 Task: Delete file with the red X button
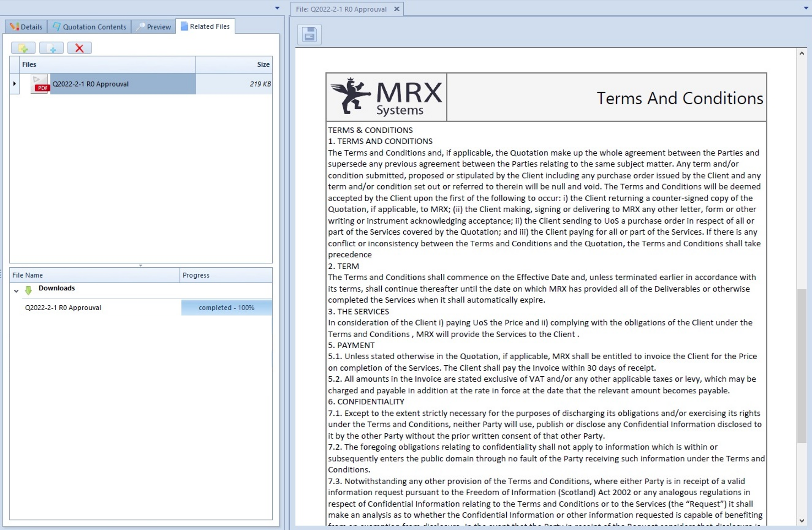[80, 48]
